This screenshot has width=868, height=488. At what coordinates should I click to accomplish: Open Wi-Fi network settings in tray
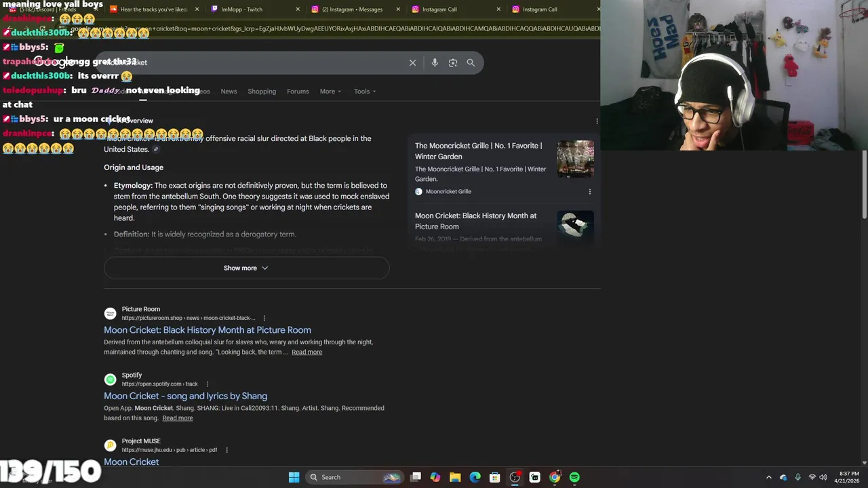click(x=812, y=477)
